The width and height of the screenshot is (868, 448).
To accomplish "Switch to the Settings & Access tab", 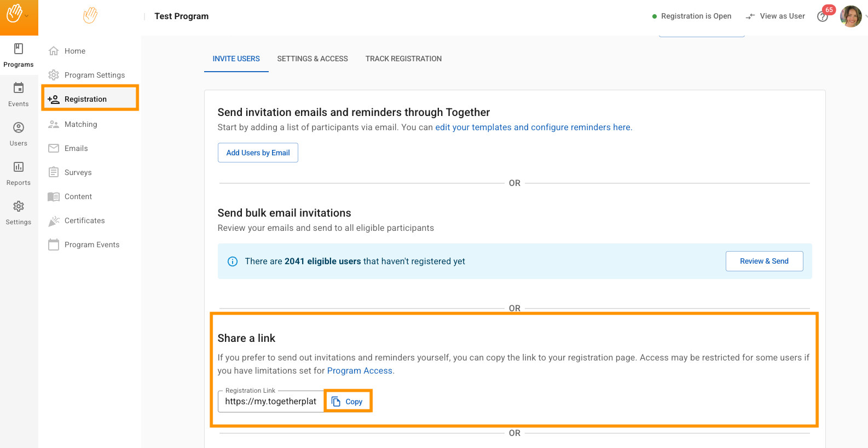I will [313, 59].
